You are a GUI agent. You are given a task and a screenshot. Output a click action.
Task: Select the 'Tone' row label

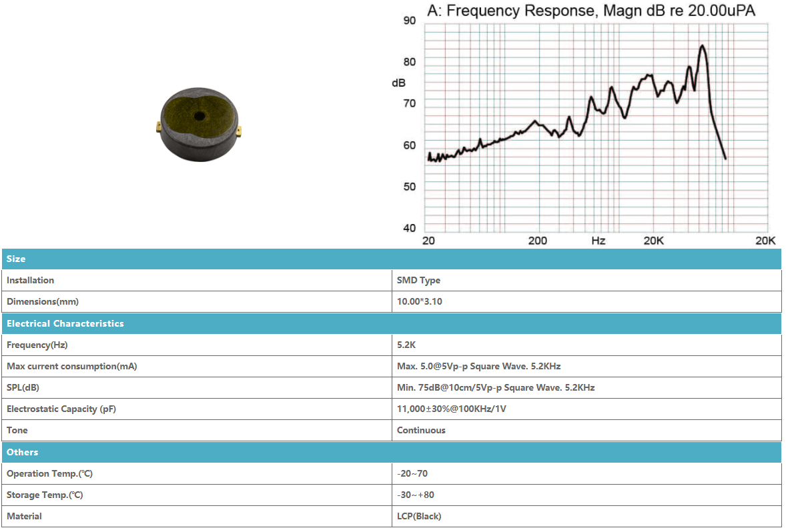[17, 430]
